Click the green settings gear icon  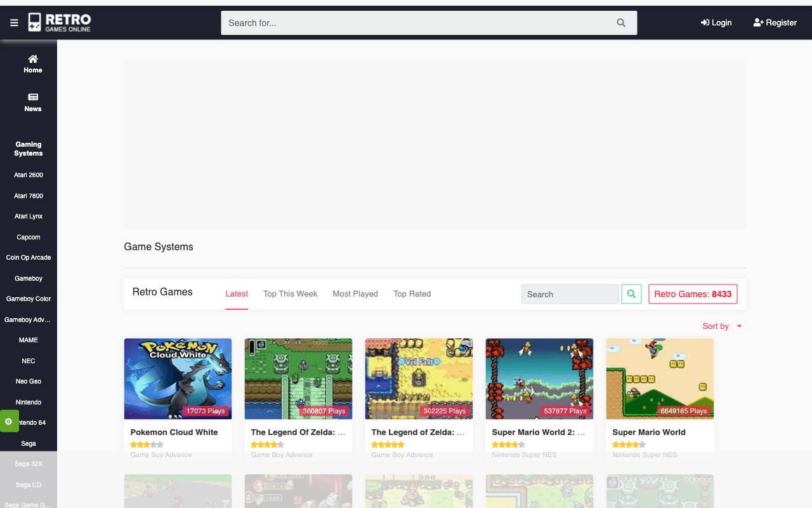point(9,421)
